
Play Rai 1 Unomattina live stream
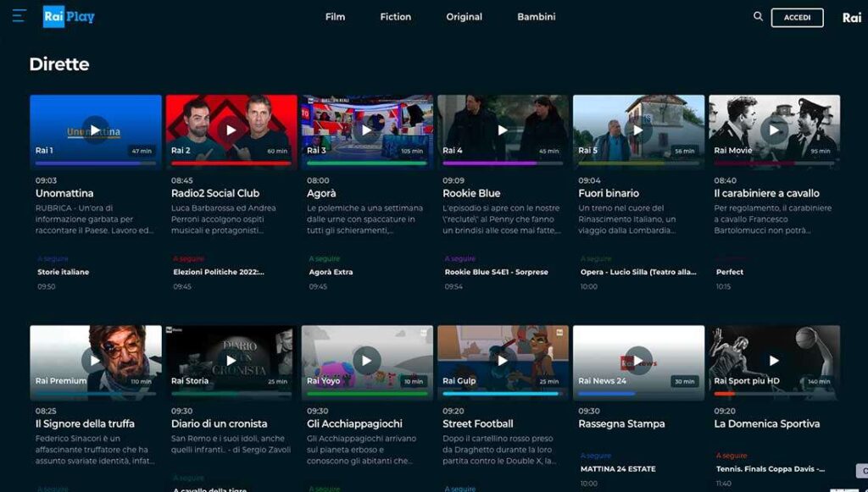point(95,130)
